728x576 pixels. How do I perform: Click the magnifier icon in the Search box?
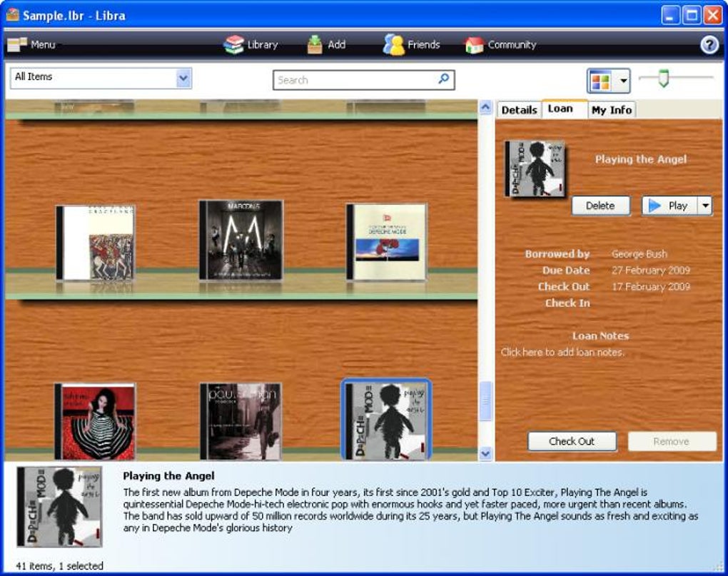[x=444, y=79]
